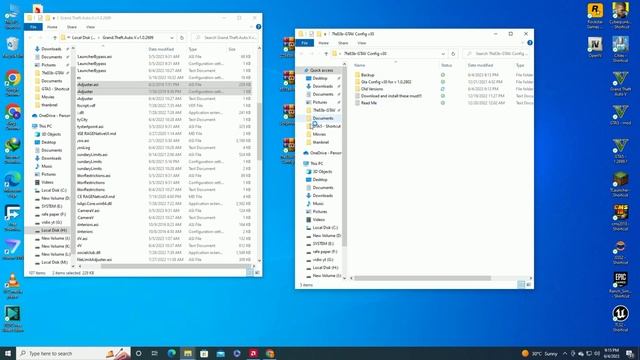640x360 pixels.
Task: Open Task View from the taskbar
Action: click(x=154, y=353)
